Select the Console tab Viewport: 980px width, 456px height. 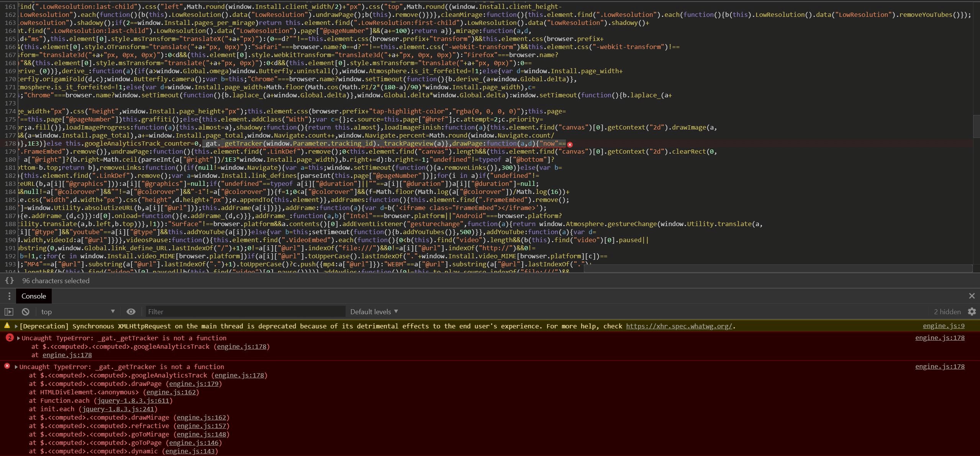[x=34, y=296]
